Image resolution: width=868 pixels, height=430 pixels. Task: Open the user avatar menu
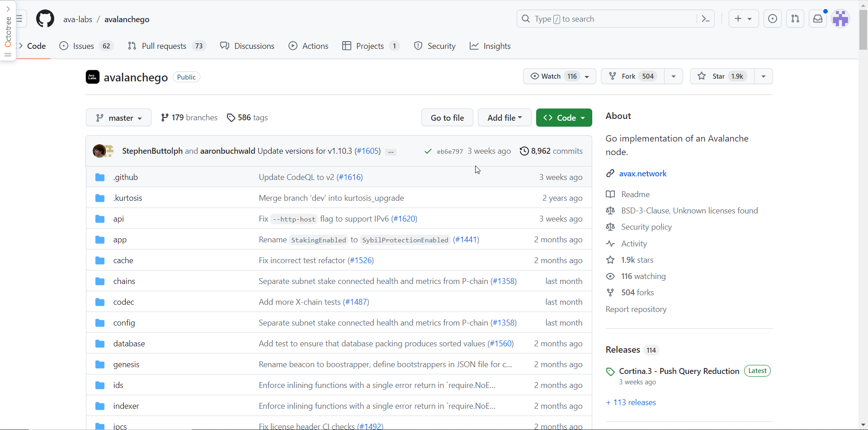pyautogui.click(x=840, y=19)
